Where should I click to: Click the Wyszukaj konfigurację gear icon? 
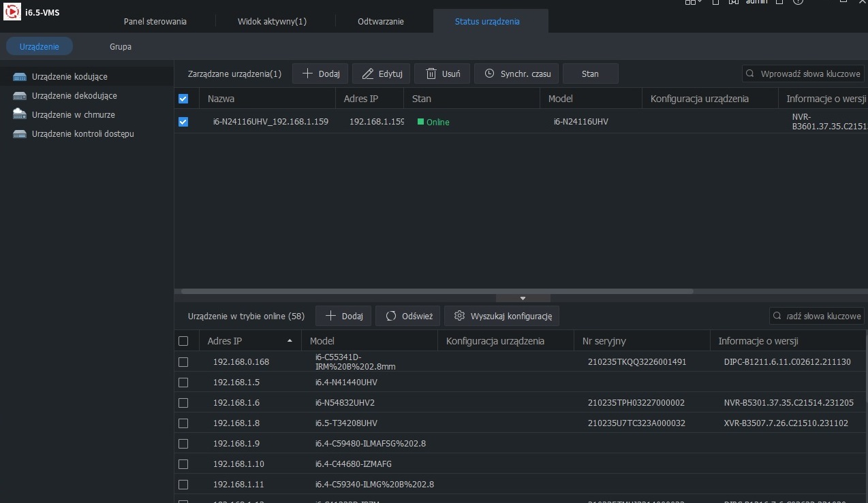coord(459,316)
